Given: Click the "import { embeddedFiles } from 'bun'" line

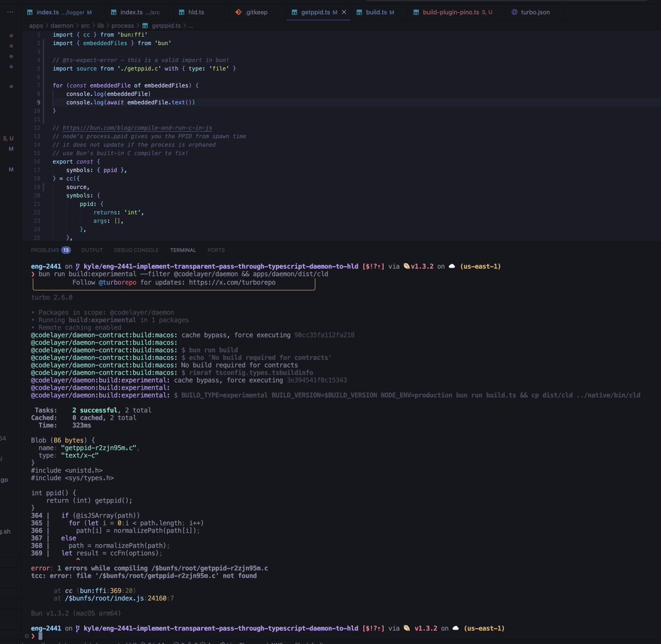Looking at the screenshot, I should (112, 43).
